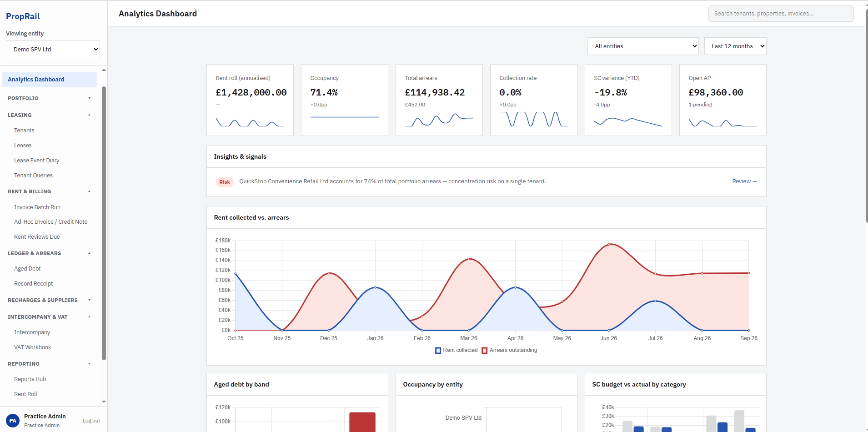
Task: Open Invoice Batch Run
Action: pos(37,207)
